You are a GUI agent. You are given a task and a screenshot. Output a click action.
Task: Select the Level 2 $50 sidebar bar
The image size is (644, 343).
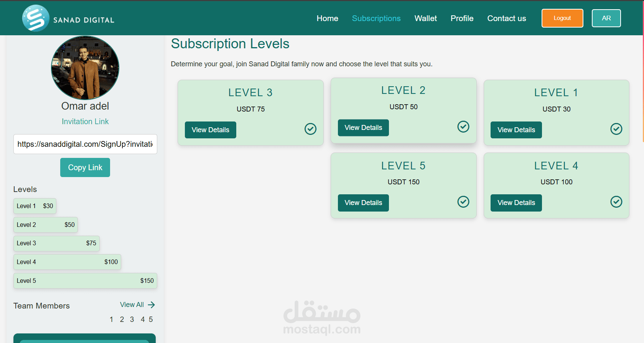click(46, 225)
